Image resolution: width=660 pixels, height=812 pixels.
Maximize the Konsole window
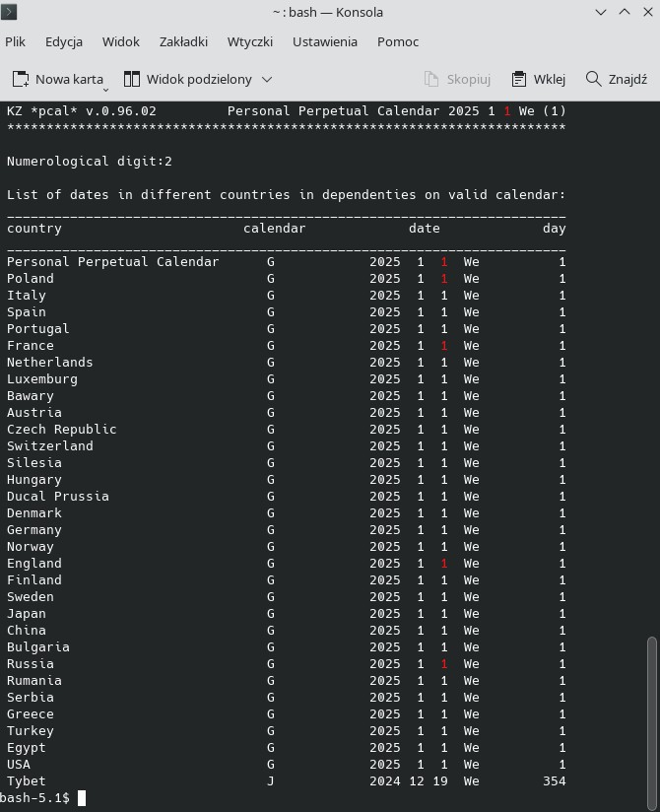point(624,12)
